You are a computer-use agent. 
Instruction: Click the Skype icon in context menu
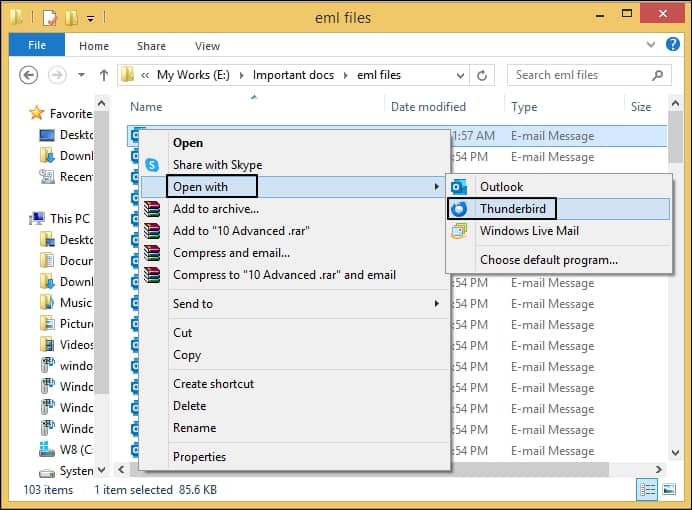152,165
